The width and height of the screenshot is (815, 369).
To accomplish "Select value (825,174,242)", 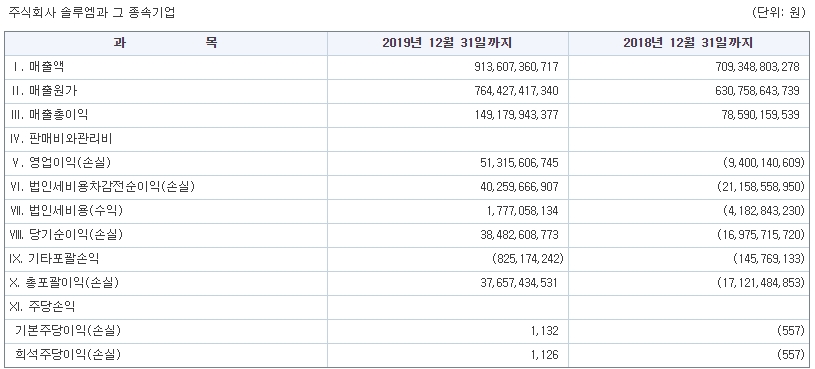I will (528, 259).
